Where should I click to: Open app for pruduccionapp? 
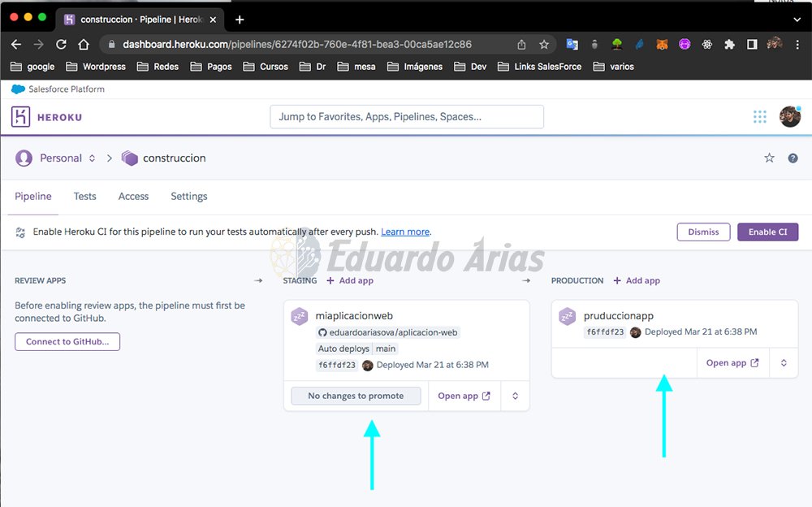[732, 363]
